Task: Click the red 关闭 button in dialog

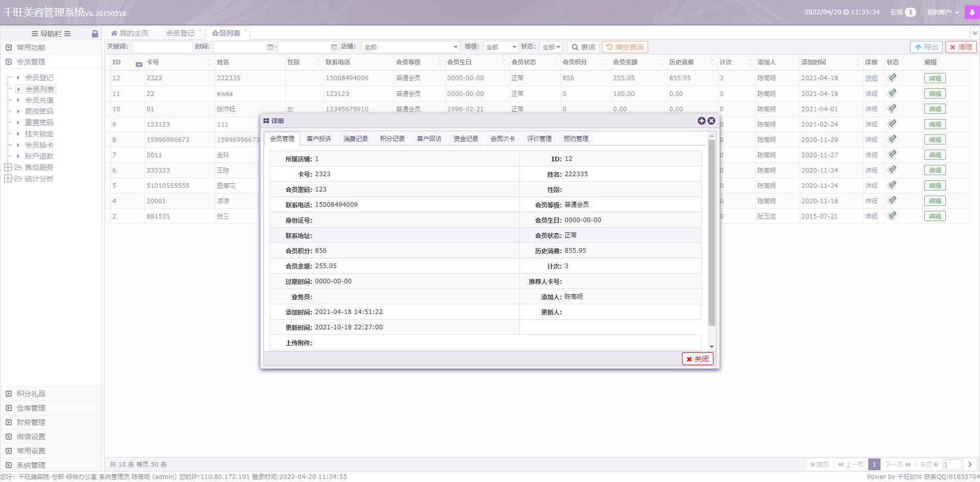Action: (x=697, y=359)
